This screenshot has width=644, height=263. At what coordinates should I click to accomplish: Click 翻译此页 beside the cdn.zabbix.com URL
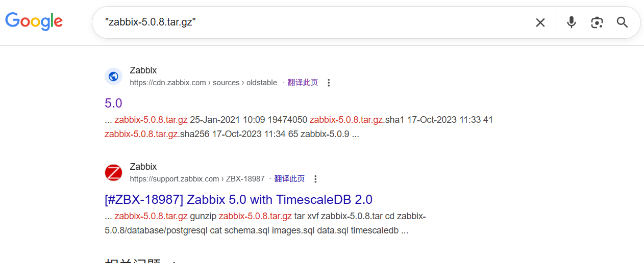pyautogui.click(x=303, y=83)
